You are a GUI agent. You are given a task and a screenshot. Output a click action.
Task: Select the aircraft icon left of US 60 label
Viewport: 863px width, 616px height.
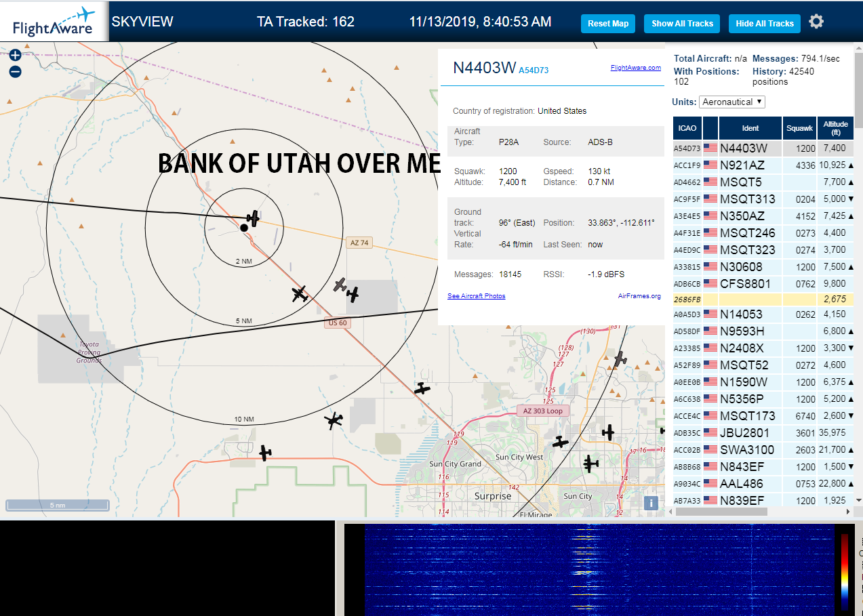point(300,294)
